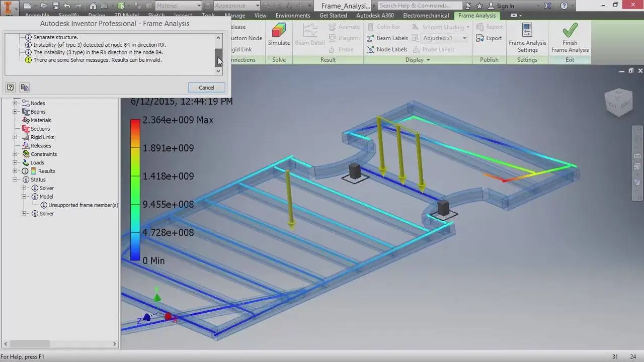Click message 'Separate structure.' in dialog

(x=55, y=37)
